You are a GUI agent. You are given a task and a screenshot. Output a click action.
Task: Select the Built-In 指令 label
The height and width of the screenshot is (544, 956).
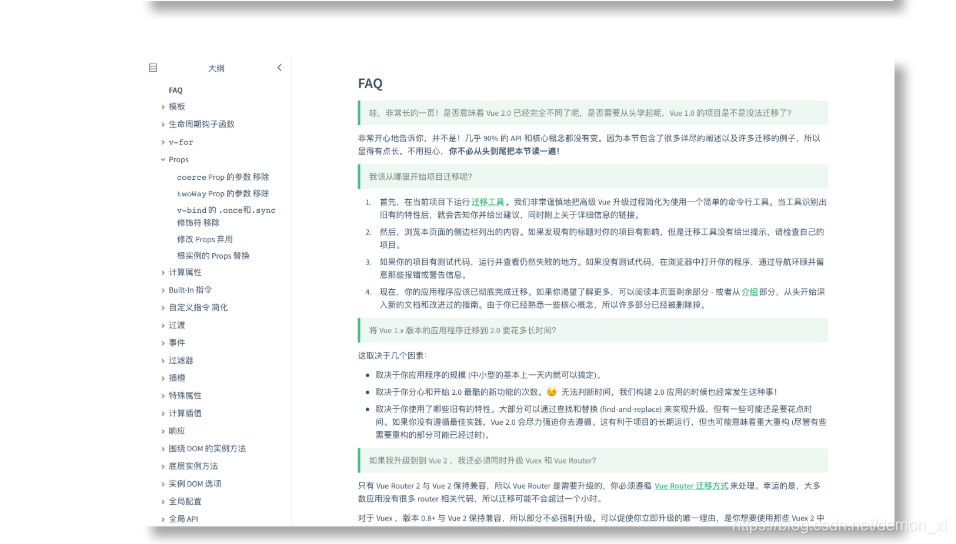click(x=190, y=290)
